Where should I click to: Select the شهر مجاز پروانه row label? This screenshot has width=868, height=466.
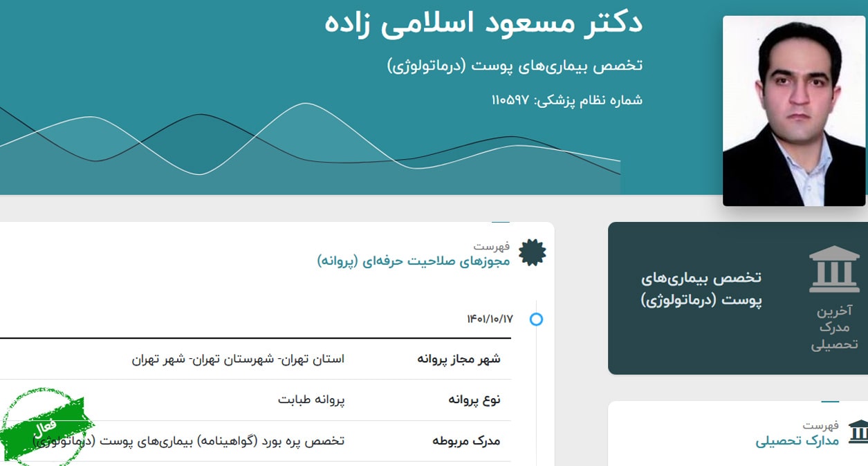point(459,359)
